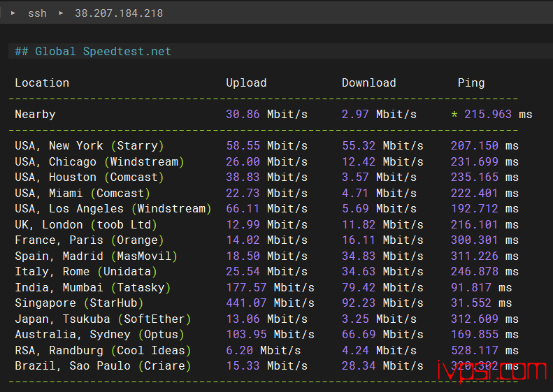Click Brazil, Sao Paulo (Criare) row

click(103, 366)
